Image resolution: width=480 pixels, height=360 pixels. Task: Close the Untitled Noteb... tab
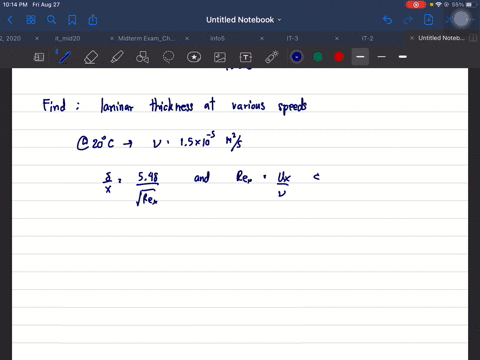coord(412,38)
